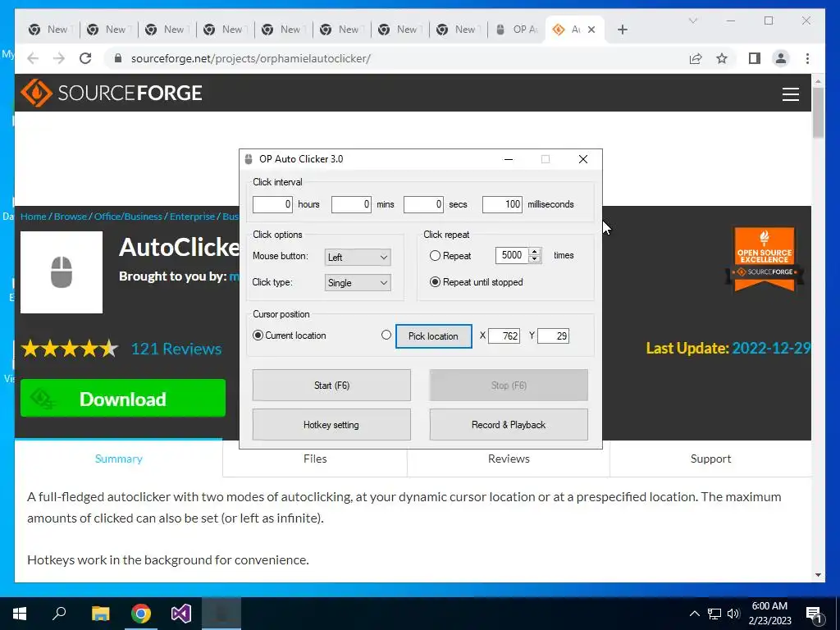Click Chrome's back arrow
The width and height of the screenshot is (840, 630).
[33, 58]
